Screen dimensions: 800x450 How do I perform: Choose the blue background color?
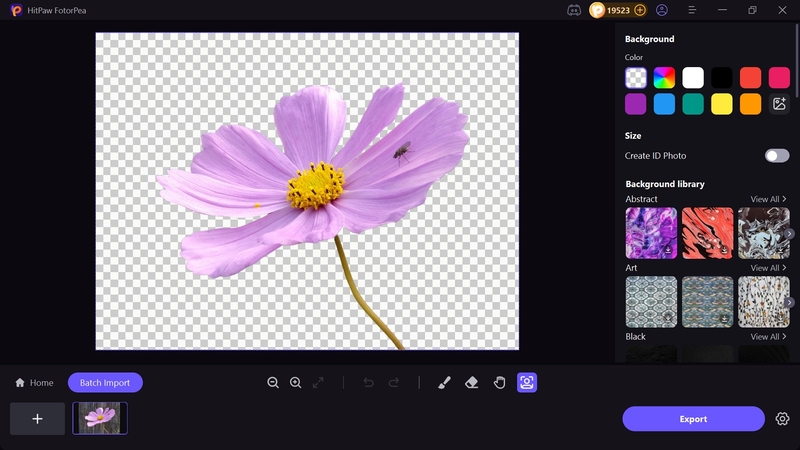click(x=664, y=104)
